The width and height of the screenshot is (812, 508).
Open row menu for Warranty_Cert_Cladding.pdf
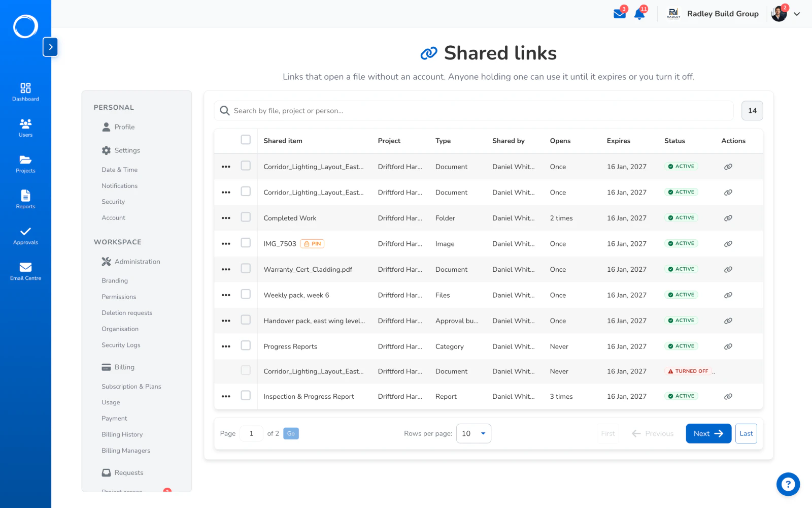(226, 269)
